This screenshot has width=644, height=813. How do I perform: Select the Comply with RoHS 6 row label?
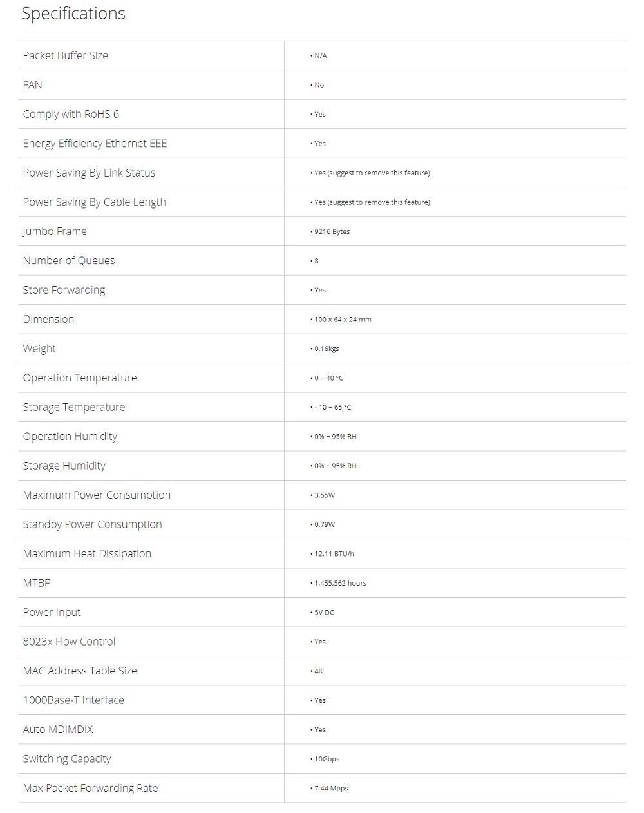click(71, 114)
